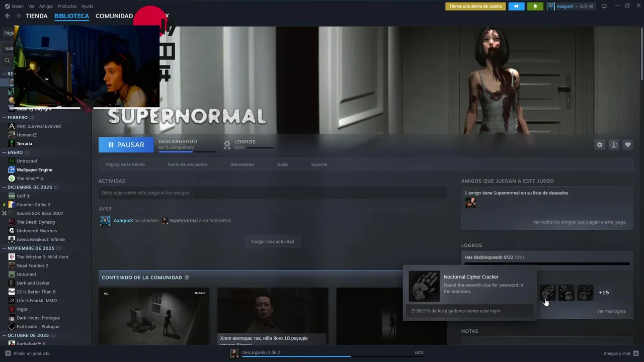Open the Ver menu
Viewport: 644px width, 362px height.
click(x=31, y=6)
